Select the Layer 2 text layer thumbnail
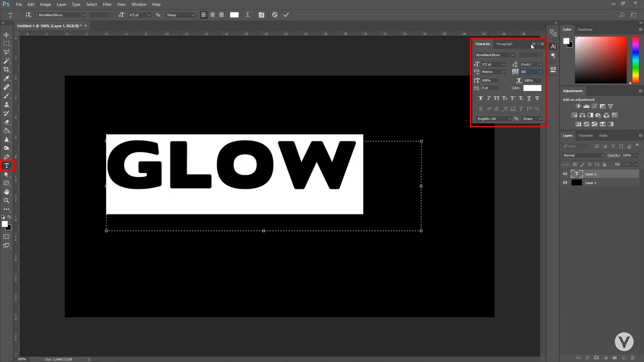This screenshot has height=362, width=644. (577, 174)
